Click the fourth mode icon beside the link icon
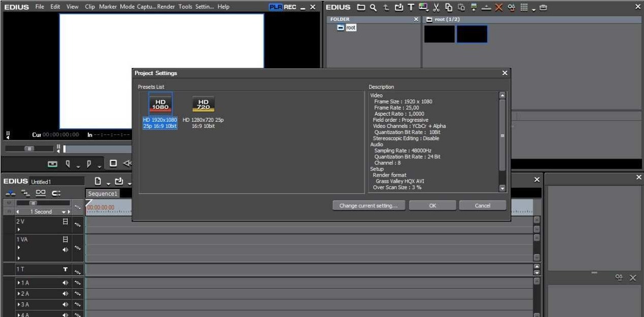Screen dimensions: 644x317 (56, 193)
